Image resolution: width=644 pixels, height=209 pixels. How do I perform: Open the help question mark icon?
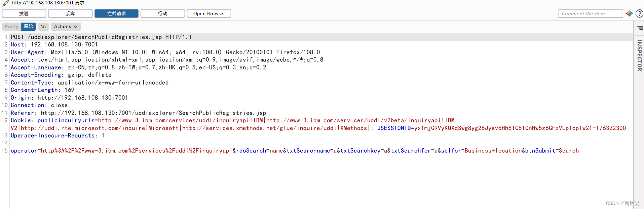pyautogui.click(x=639, y=13)
